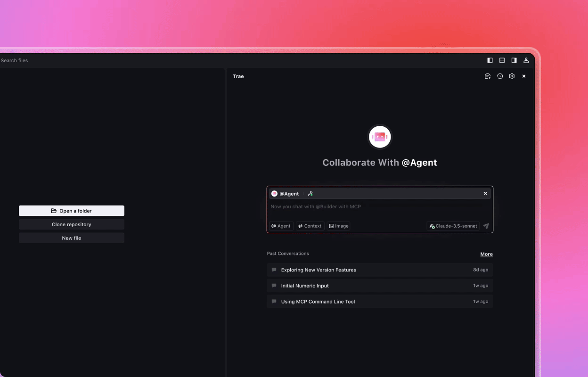Show More past conversations

pyautogui.click(x=486, y=254)
